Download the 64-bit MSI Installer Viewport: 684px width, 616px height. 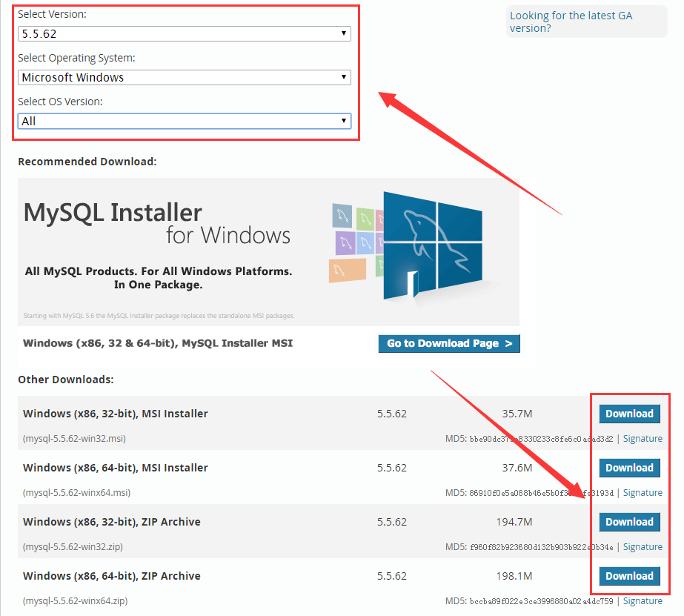[629, 468]
